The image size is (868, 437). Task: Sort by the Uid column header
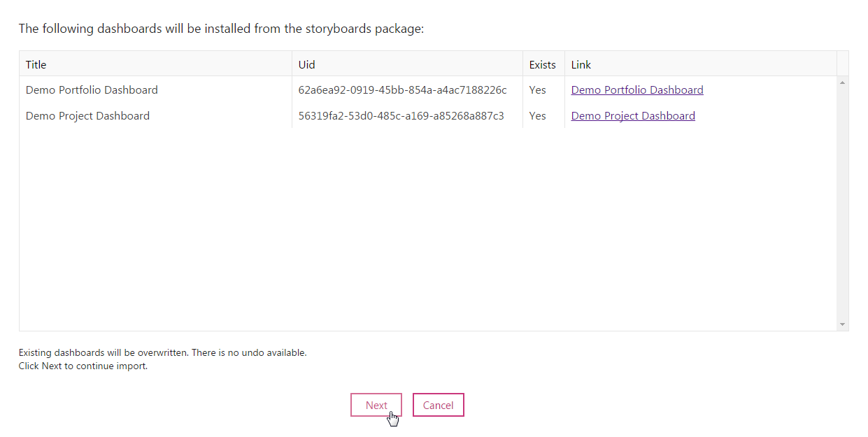tap(407, 64)
